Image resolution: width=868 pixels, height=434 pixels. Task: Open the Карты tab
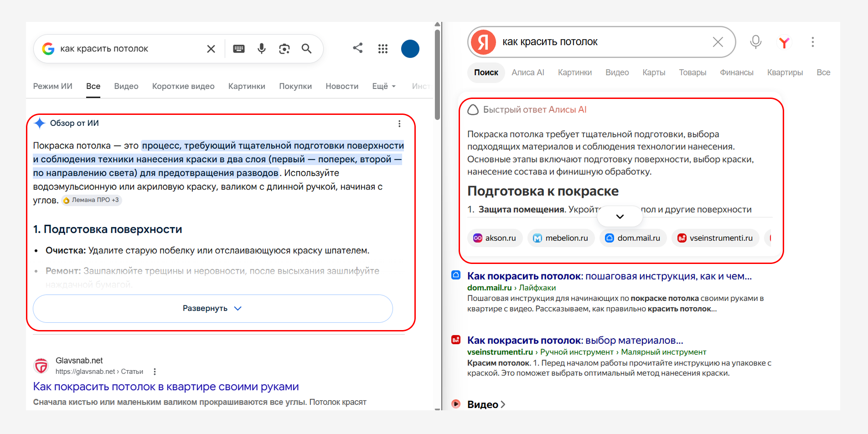tap(654, 72)
